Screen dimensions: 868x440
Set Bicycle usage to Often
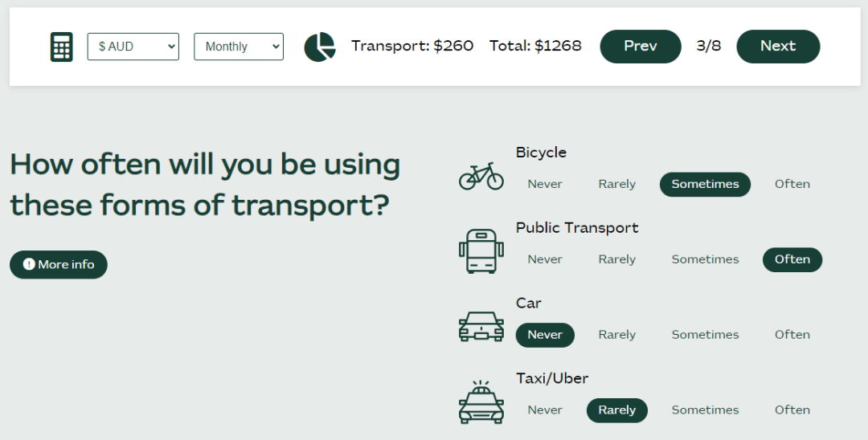click(792, 184)
